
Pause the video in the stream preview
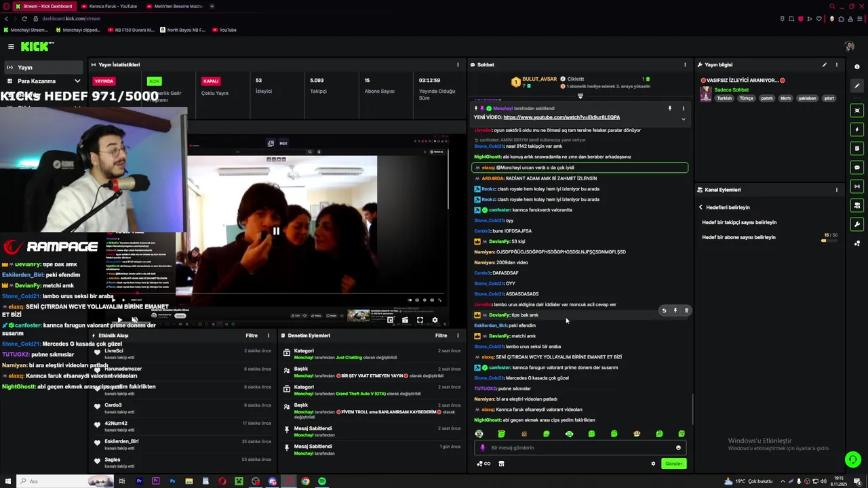pyautogui.click(x=276, y=231)
